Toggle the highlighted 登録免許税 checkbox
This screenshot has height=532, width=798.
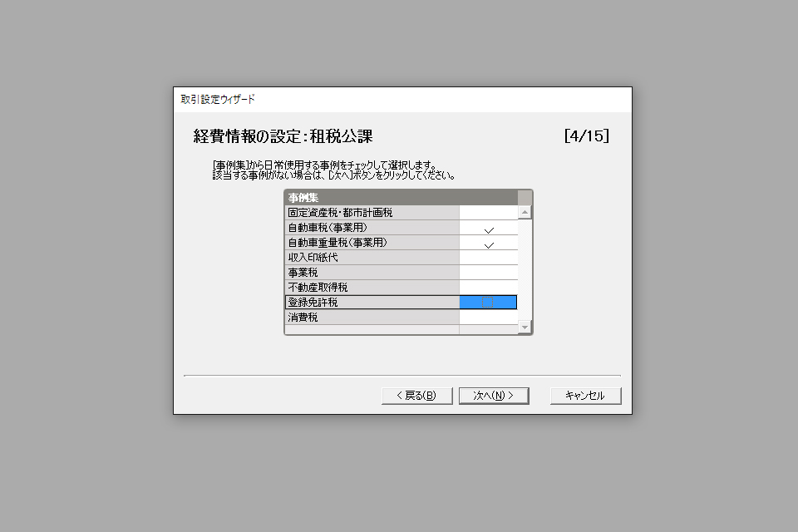[488, 302]
